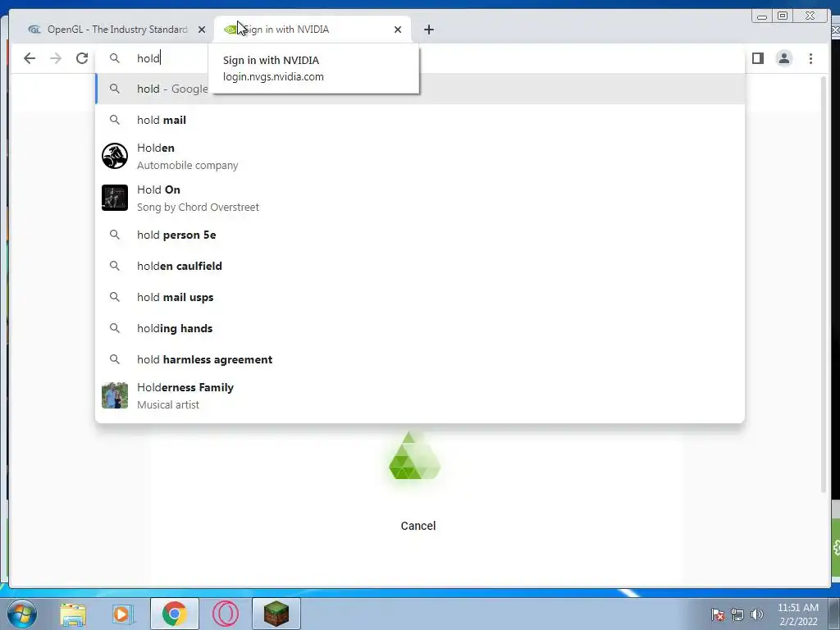
Task: Reload the current page
Action: [x=82, y=58]
